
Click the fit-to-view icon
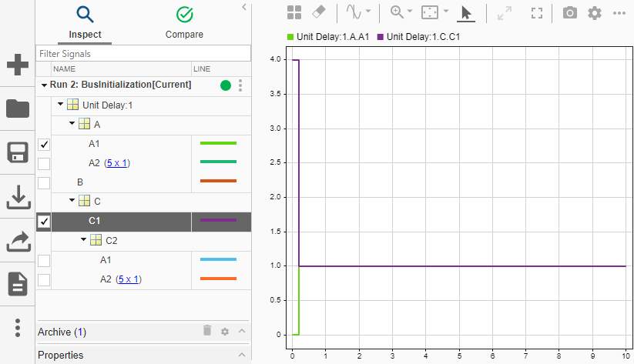(x=429, y=12)
